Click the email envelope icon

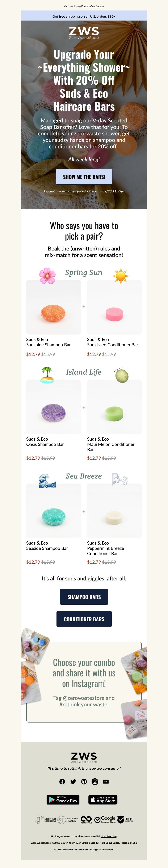click(x=106, y=781)
